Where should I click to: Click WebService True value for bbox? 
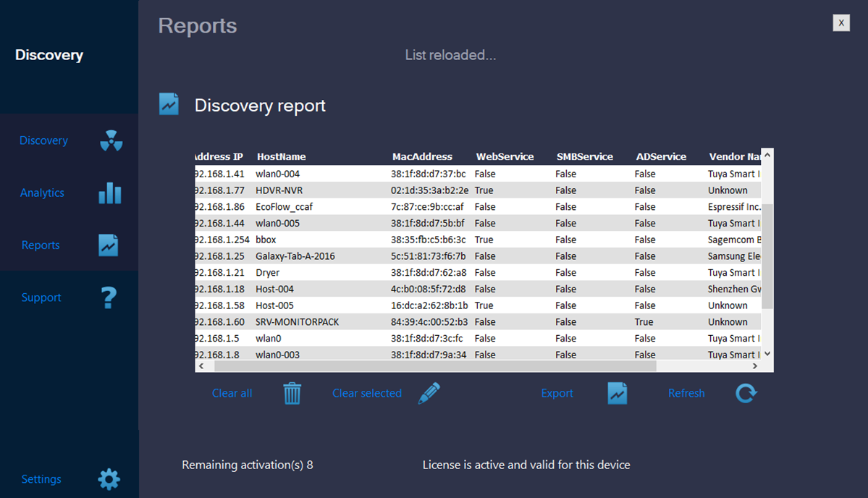[x=484, y=240]
